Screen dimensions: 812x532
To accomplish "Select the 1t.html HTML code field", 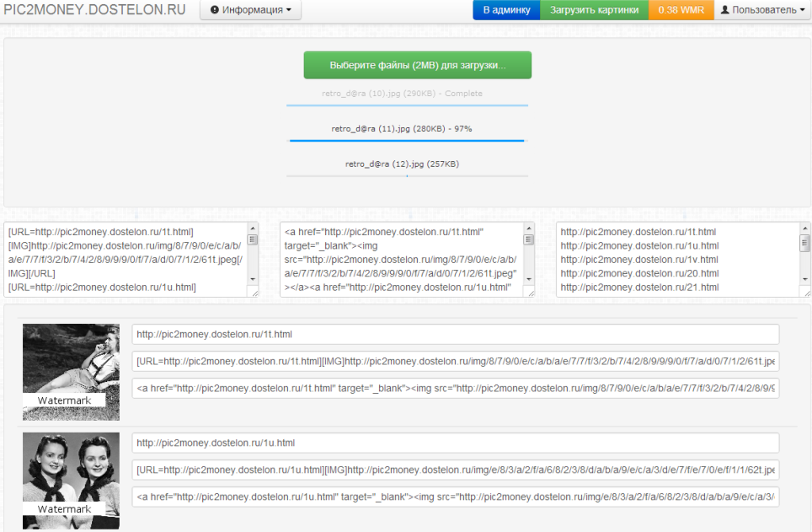I will pyautogui.click(x=455, y=389).
